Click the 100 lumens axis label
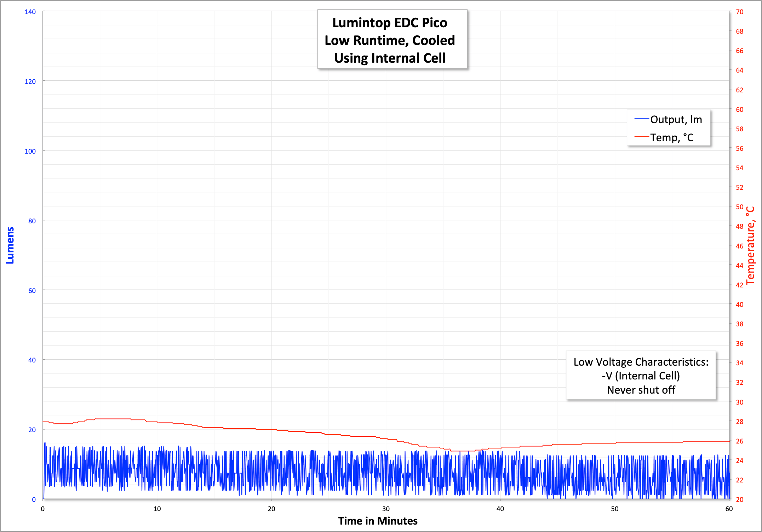 pos(30,151)
